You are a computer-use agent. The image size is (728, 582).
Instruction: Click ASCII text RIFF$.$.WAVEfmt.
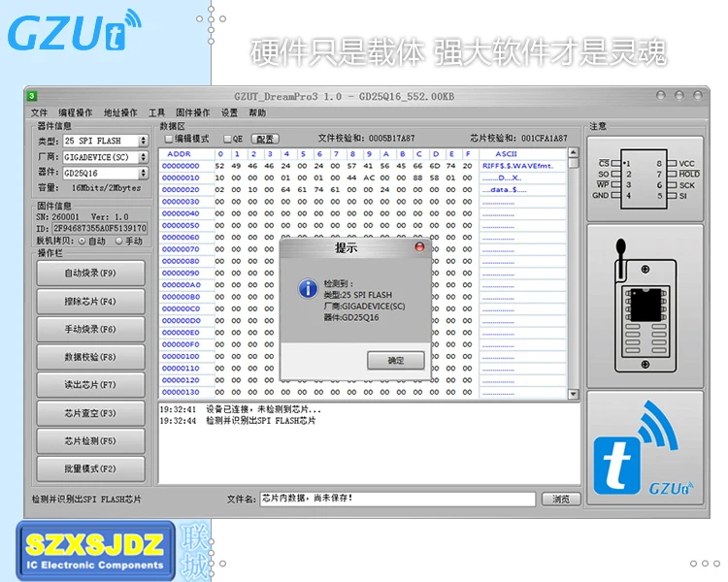click(x=517, y=166)
